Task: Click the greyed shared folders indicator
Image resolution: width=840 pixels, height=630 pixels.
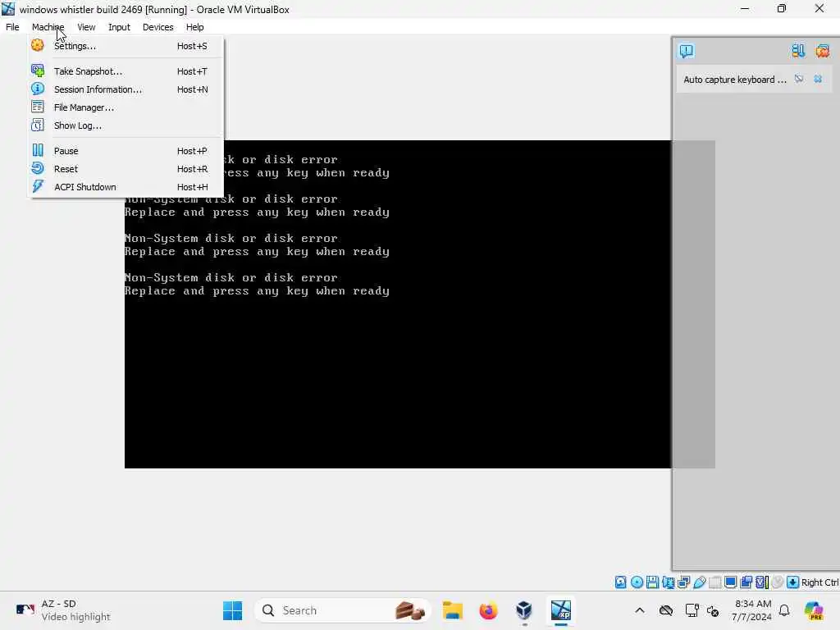Action: [x=715, y=582]
